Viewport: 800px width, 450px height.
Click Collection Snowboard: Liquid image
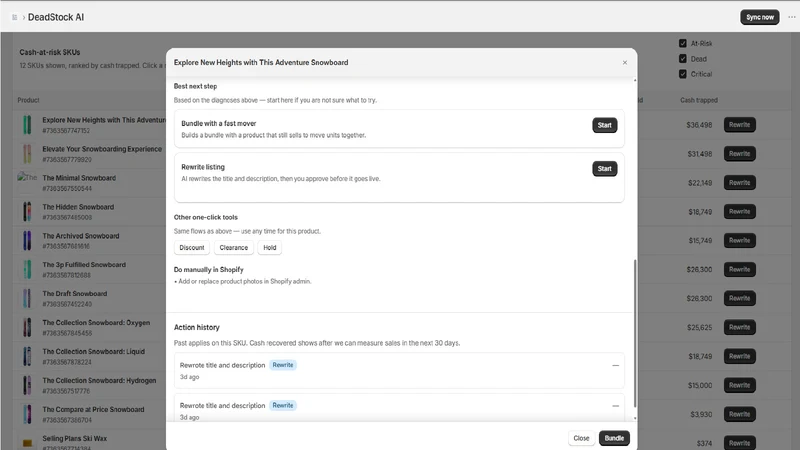(x=27, y=356)
